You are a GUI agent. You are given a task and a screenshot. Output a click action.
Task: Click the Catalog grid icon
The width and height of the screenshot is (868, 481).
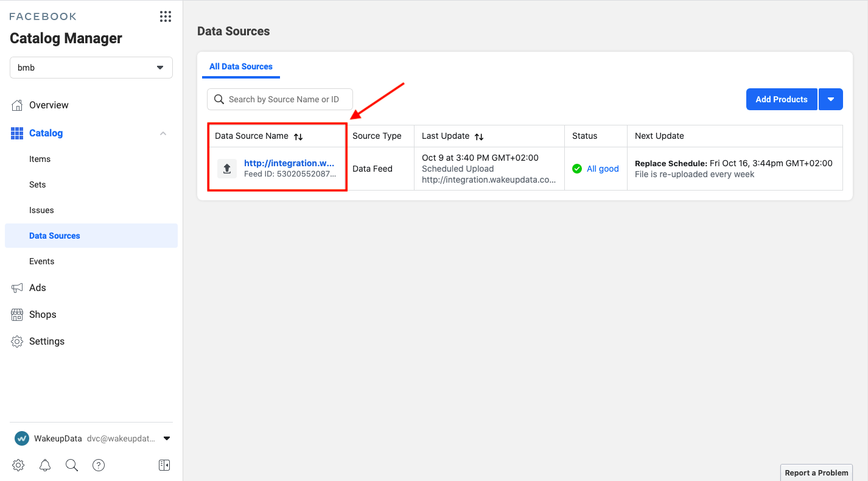tap(17, 133)
